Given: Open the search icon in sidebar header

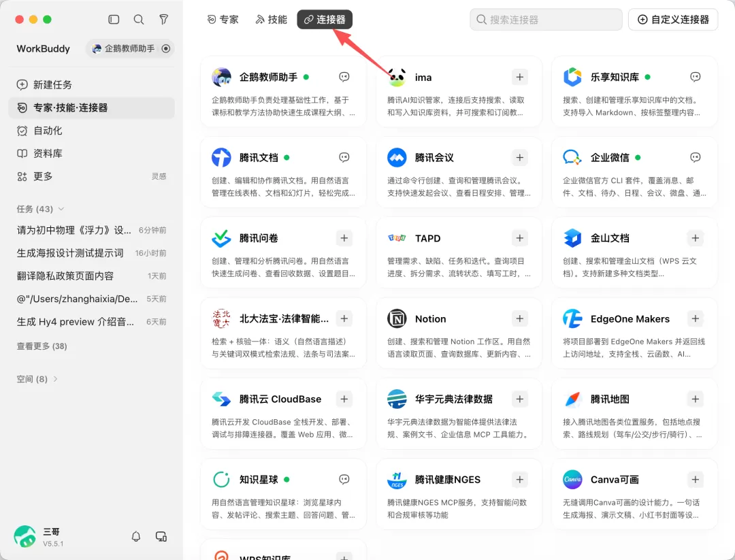Looking at the screenshot, I should (139, 19).
